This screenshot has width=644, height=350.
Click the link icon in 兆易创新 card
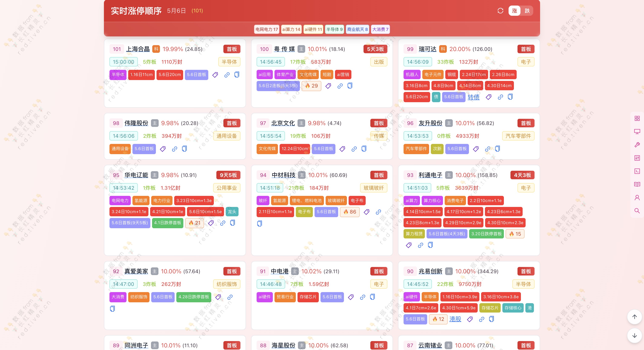482,319
